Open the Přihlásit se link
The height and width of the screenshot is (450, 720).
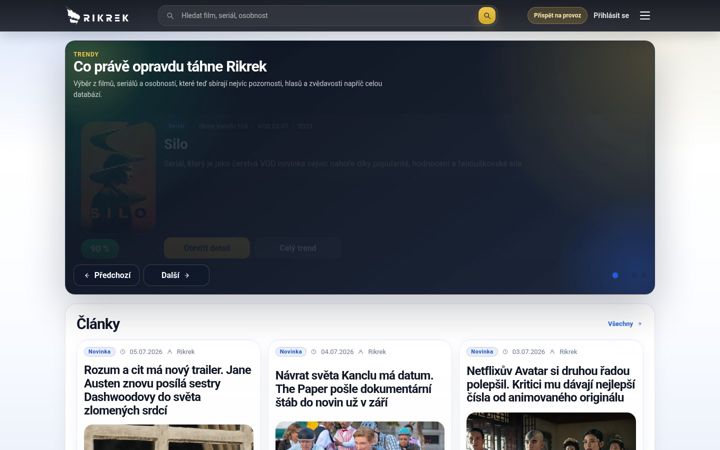611,16
